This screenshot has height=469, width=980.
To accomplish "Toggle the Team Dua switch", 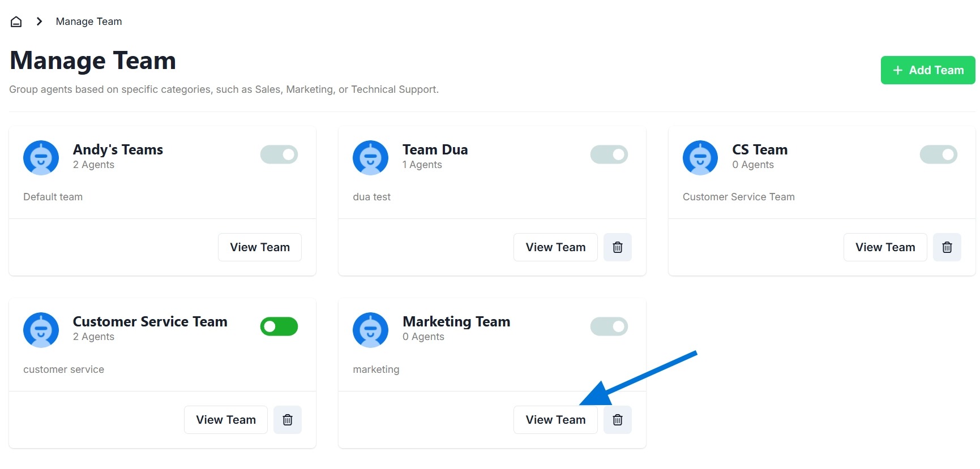I will [609, 154].
